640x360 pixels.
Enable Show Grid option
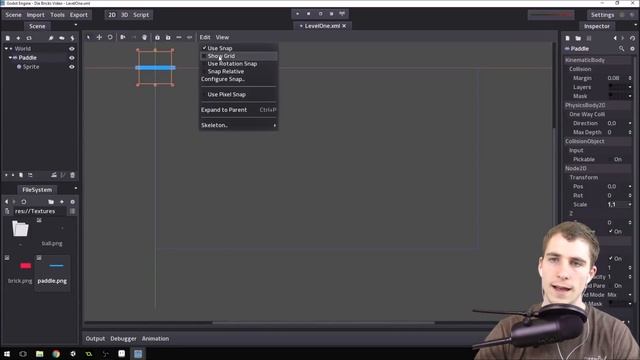[x=239, y=56]
